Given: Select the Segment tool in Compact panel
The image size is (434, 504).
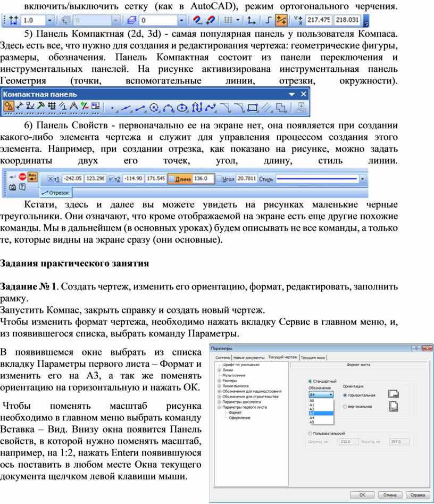Looking at the screenshot, I should 140,109.
